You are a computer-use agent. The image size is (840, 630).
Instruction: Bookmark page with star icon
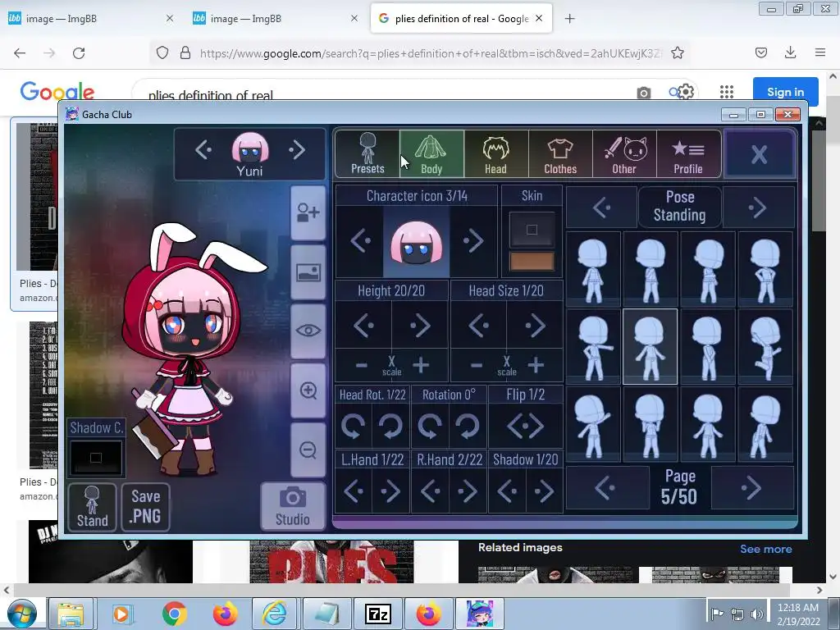[x=677, y=53]
